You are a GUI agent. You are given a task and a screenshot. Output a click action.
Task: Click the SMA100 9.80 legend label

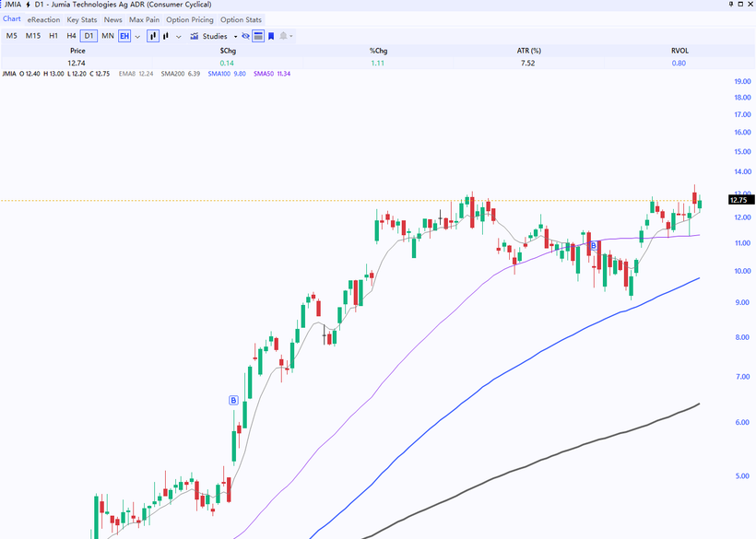click(227, 74)
